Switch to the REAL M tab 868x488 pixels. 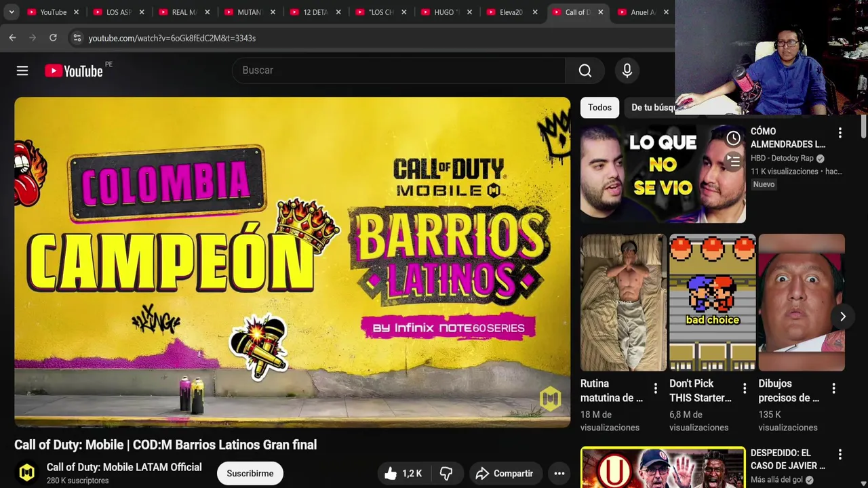click(x=184, y=12)
